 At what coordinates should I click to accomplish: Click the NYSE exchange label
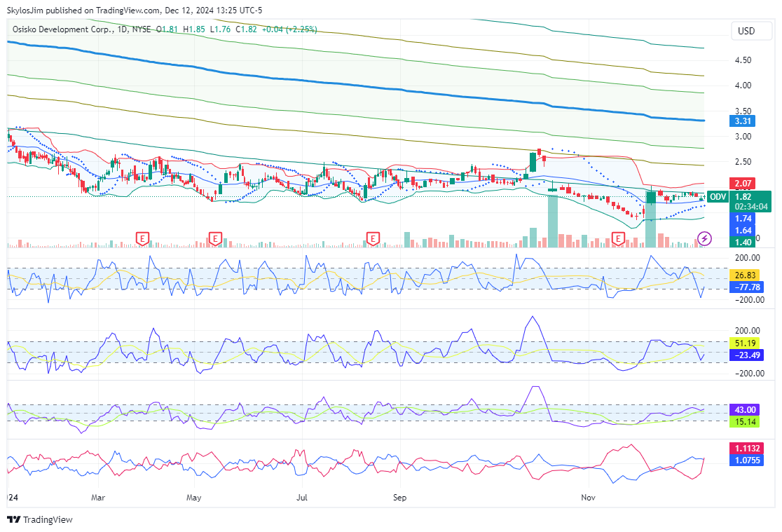point(141,29)
